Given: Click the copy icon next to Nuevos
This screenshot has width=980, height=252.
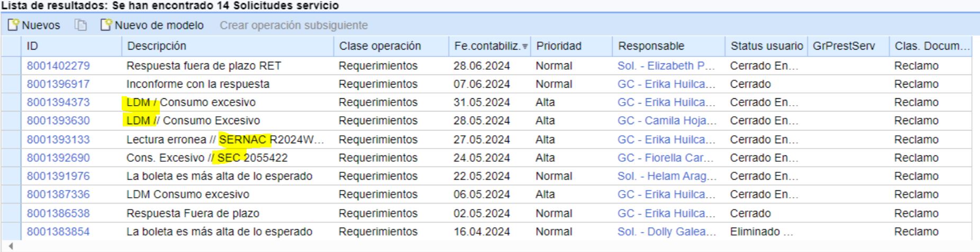Looking at the screenshot, I should point(80,25).
